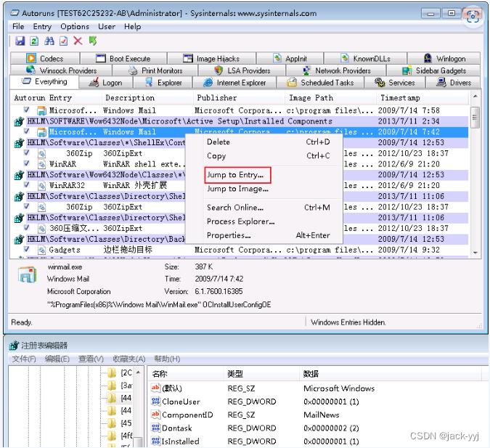Click the registry tree scroll-up arrow
The image size is (490, 448).
(139, 372)
